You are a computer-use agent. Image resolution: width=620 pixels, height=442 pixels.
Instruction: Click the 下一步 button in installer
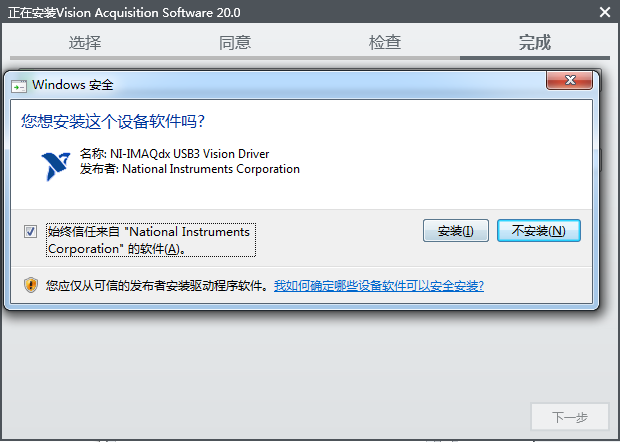tap(569, 417)
